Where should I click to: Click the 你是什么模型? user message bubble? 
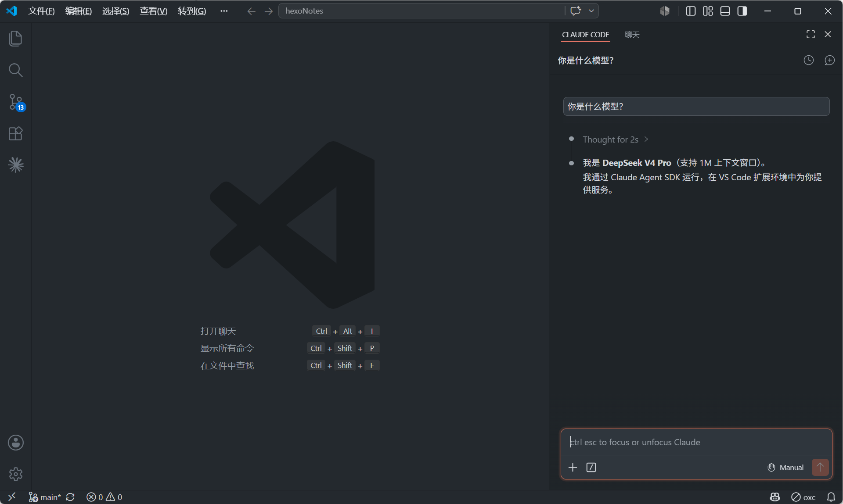click(x=696, y=107)
